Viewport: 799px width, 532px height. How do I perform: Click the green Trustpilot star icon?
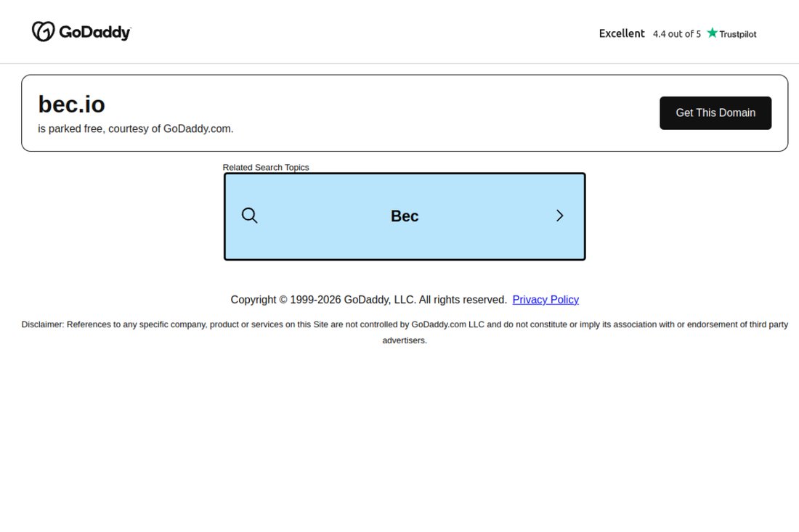tap(712, 33)
